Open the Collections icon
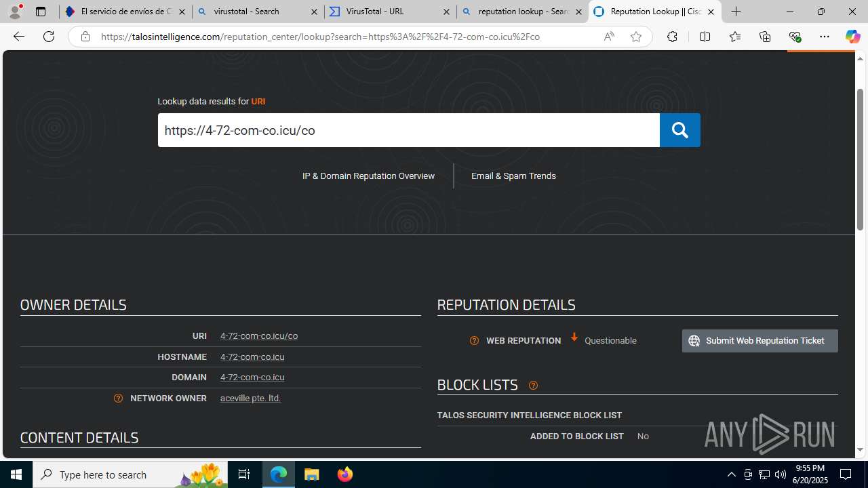Viewport: 868px width, 488px height. click(765, 37)
